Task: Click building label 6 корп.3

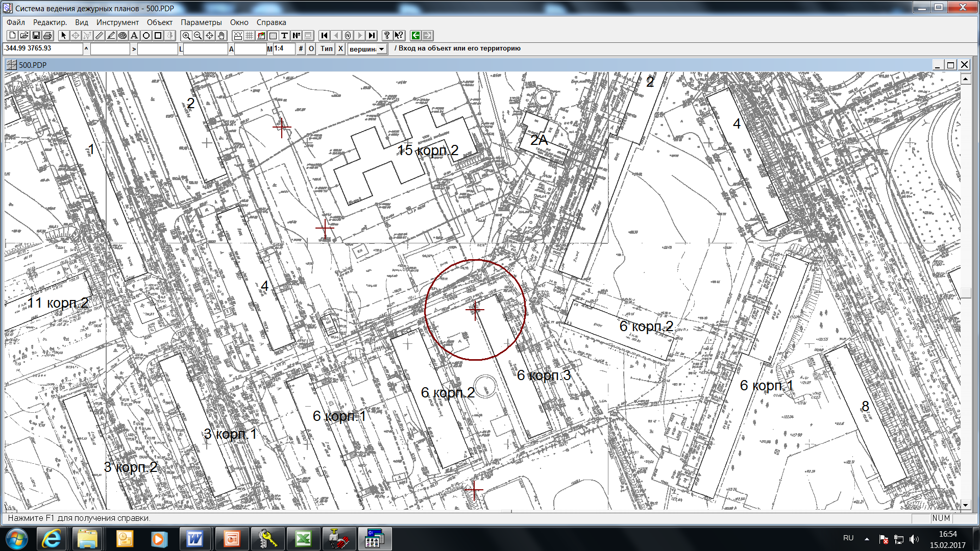Action: tap(544, 375)
